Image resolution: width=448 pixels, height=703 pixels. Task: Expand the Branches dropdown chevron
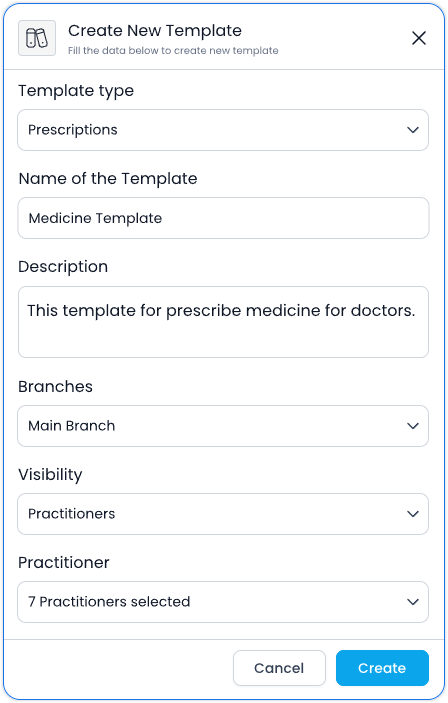tap(413, 426)
